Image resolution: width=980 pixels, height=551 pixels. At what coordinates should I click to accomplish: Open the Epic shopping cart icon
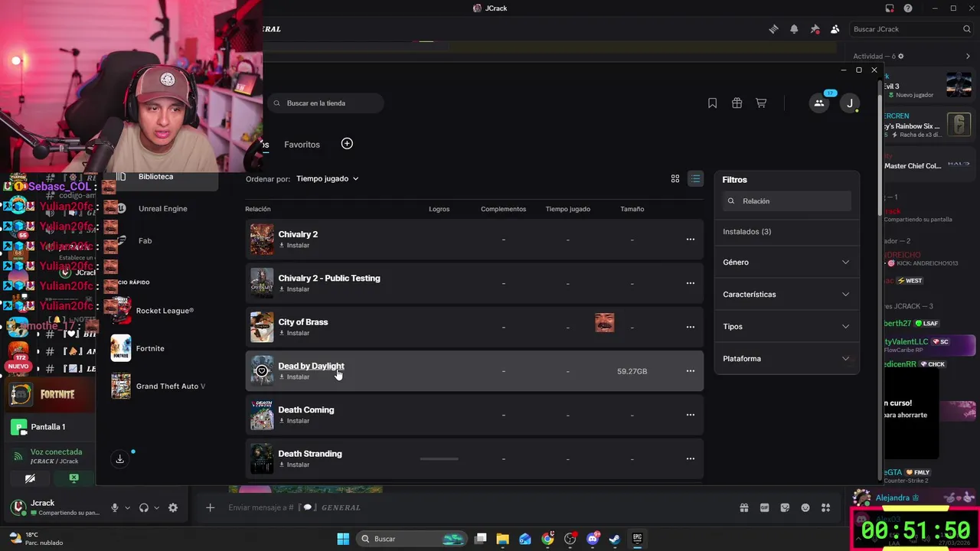761,103
